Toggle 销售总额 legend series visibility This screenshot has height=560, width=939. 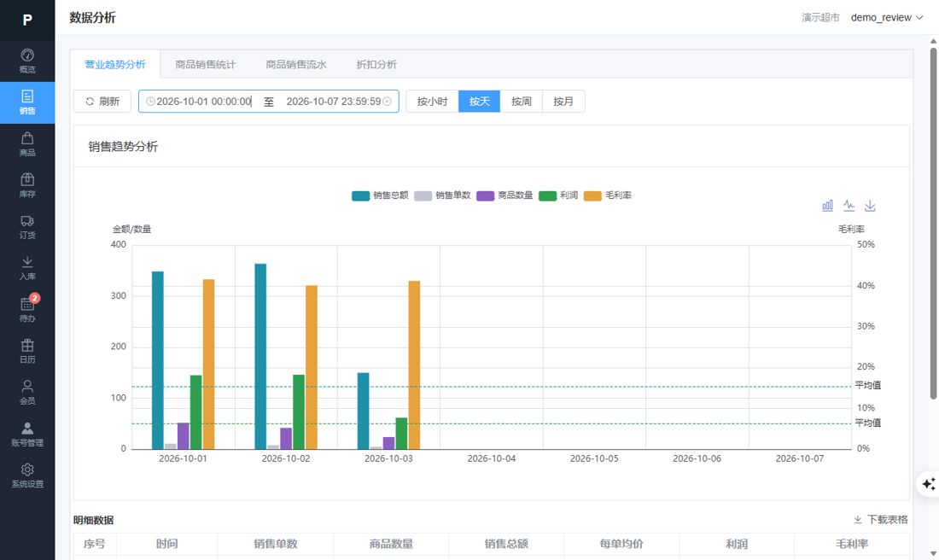(x=380, y=195)
